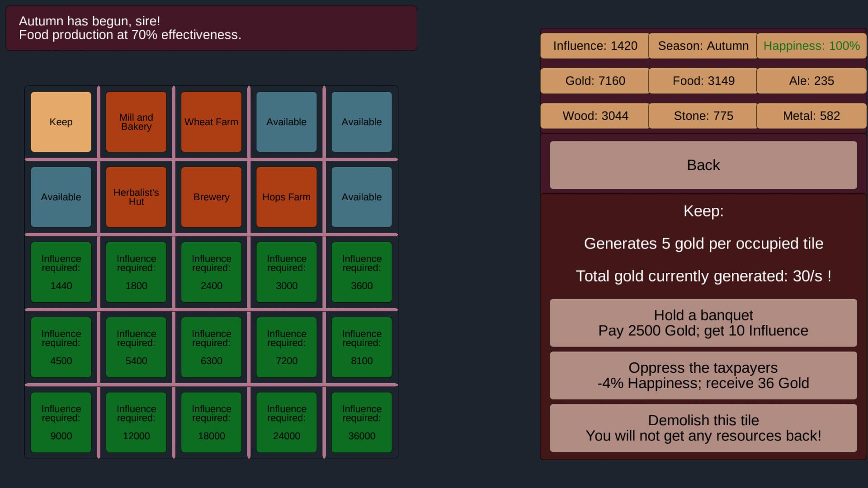Click the Gold: 7160 resource label

coord(595,81)
